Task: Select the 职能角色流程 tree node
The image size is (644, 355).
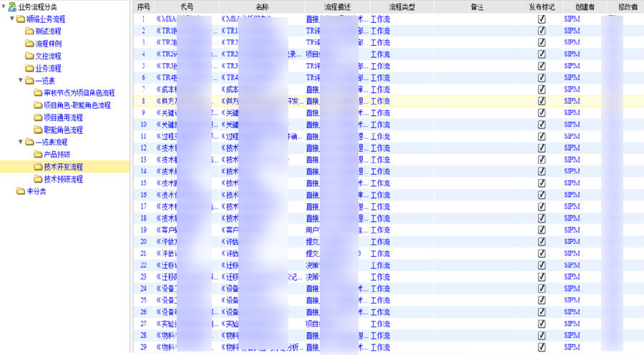Action: click(64, 130)
